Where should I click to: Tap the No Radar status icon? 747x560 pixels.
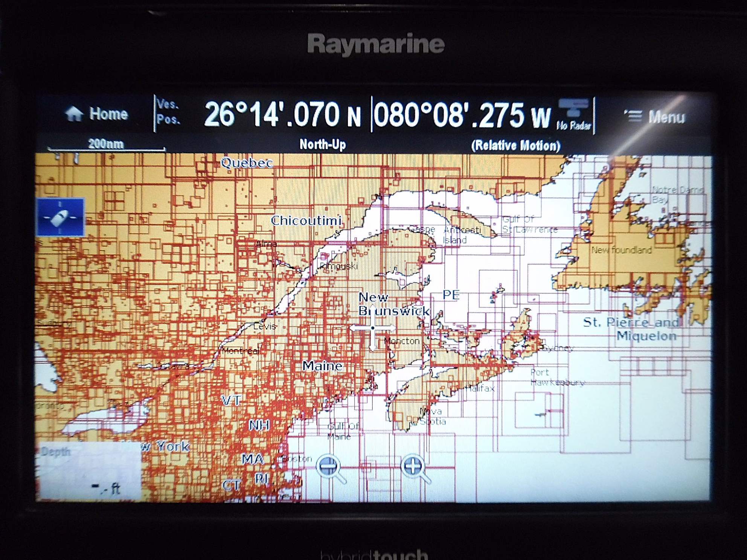573,115
